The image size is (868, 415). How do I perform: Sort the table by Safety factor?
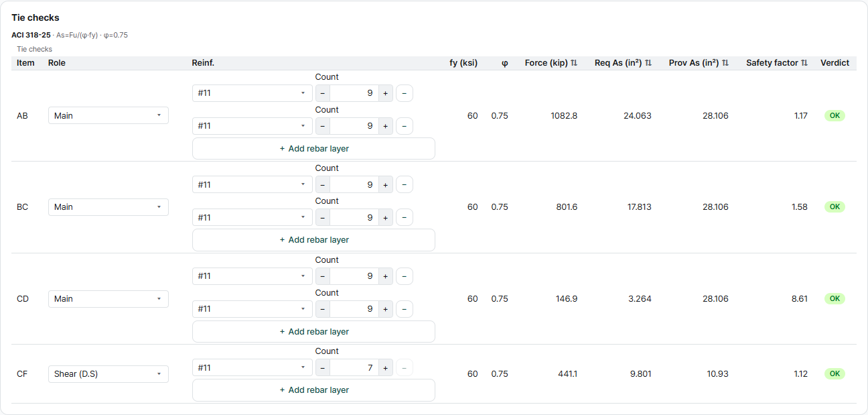point(804,63)
